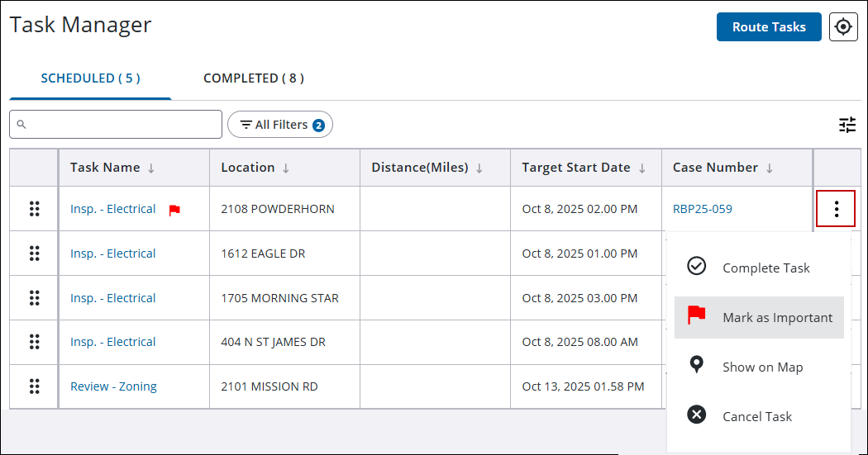Image resolution: width=868 pixels, height=455 pixels.
Task: Choose Mark as Important from the menu
Action: [777, 317]
